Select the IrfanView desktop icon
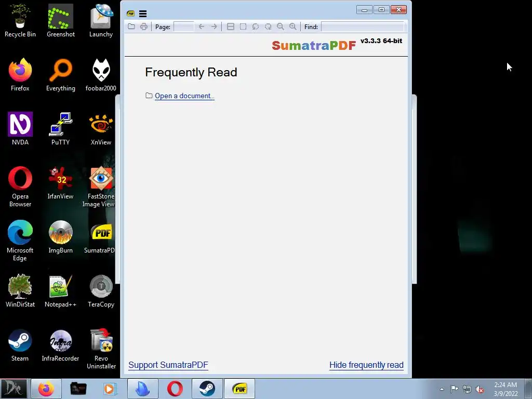The width and height of the screenshot is (532, 399). pos(61,182)
